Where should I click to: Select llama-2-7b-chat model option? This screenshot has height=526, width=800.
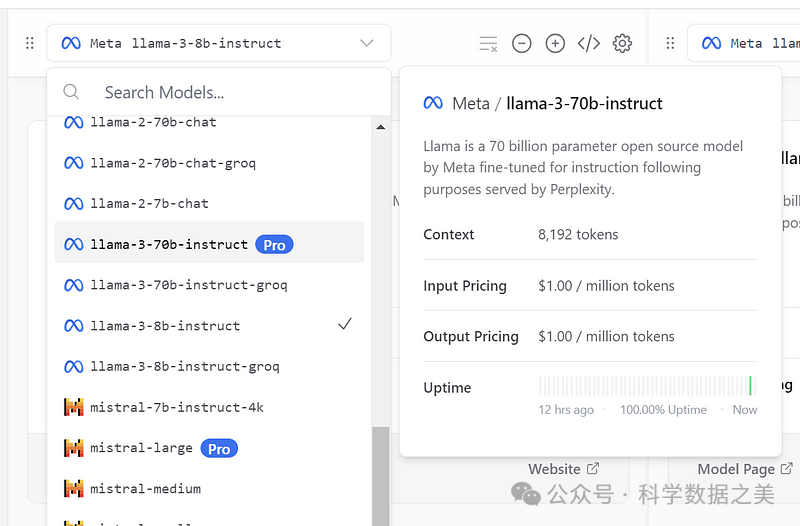click(x=149, y=203)
